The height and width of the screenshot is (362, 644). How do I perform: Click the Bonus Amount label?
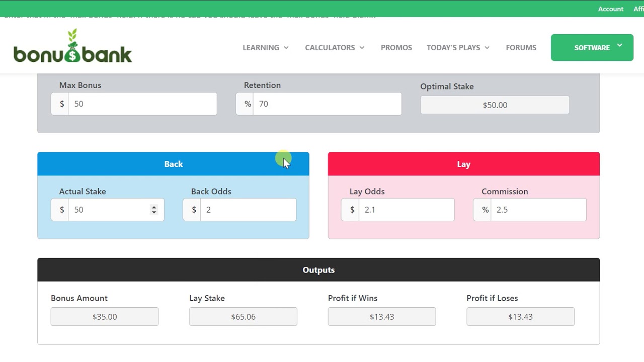tap(79, 298)
